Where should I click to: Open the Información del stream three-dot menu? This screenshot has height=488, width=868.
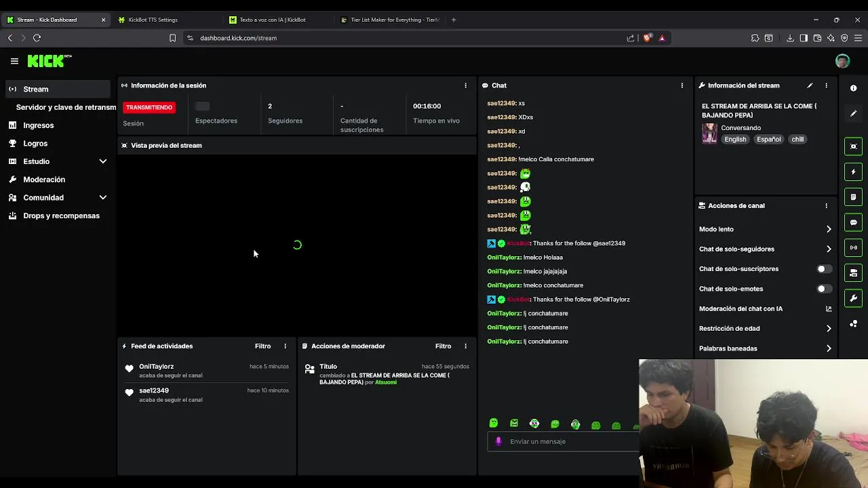coord(826,85)
